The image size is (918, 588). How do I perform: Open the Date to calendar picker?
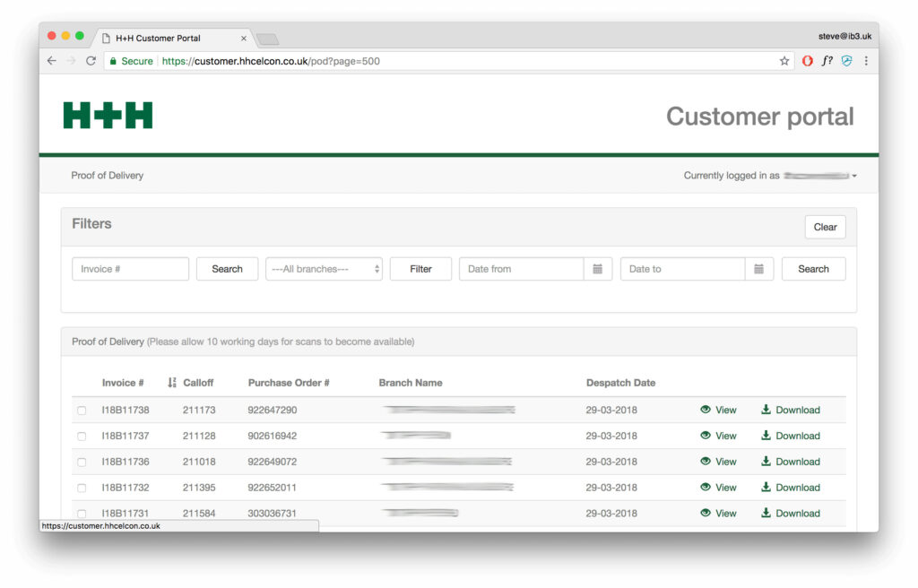tap(759, 269)
